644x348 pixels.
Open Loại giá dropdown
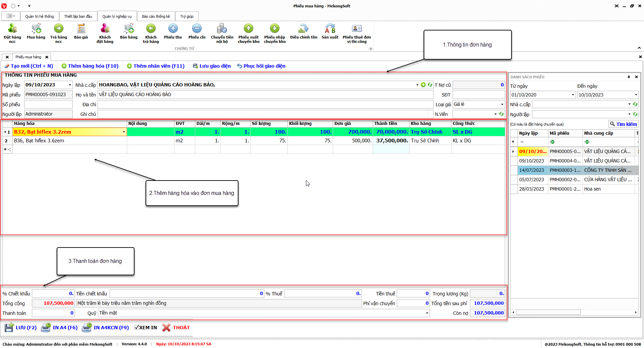(x=502, y=105)
